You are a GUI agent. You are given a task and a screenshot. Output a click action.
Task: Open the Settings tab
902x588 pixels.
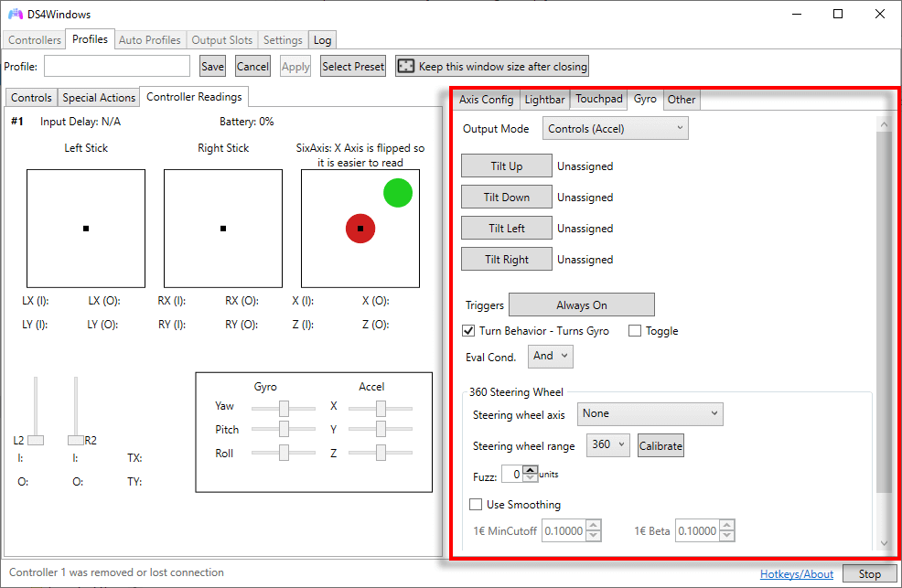(283, 39)
